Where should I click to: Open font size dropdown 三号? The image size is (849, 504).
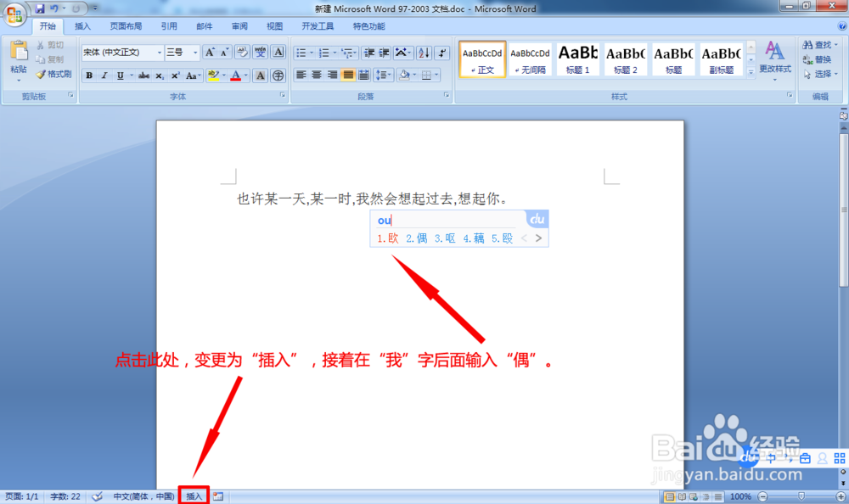pyautogui.click(x=195, y=53)
